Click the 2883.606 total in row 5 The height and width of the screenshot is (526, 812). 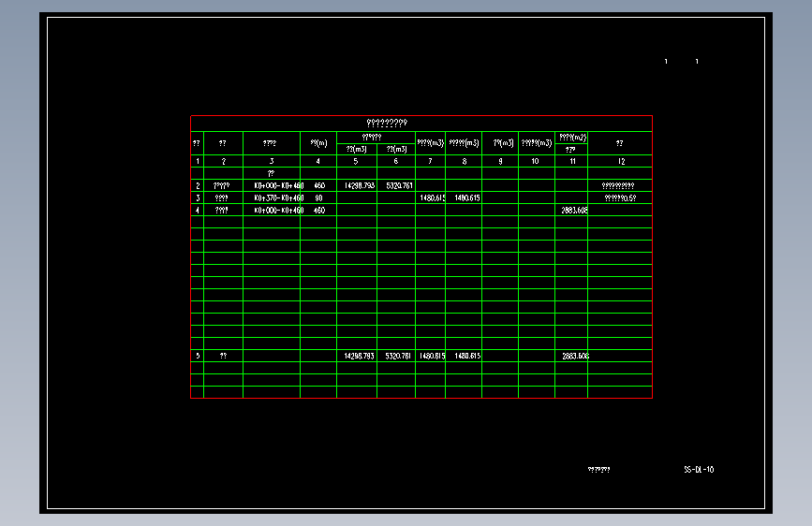coord(575,356)
